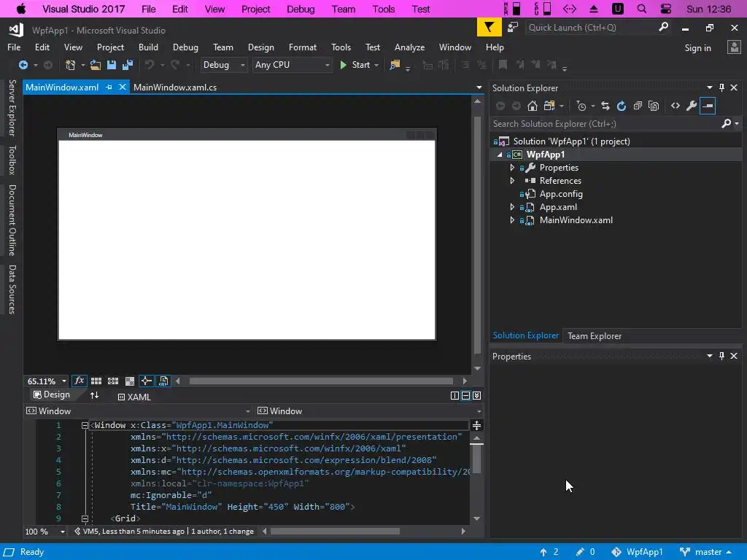Image resolution: width=747 pixels, height=560 pixels.
Task: Switch to the Team Explorer tab
Action: [x=595, y=335]
